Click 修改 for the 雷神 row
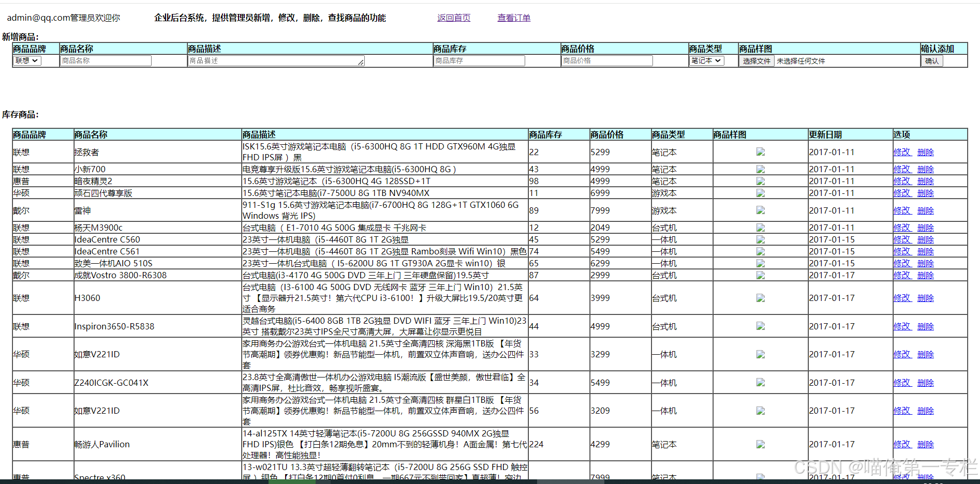This screenshot has width=980, height=484. pos(902,210)
